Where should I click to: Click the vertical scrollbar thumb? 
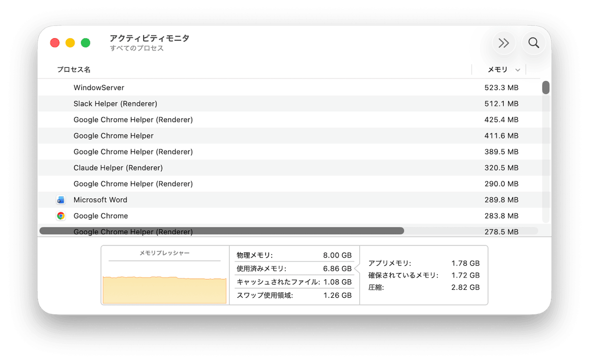[546, 88]
